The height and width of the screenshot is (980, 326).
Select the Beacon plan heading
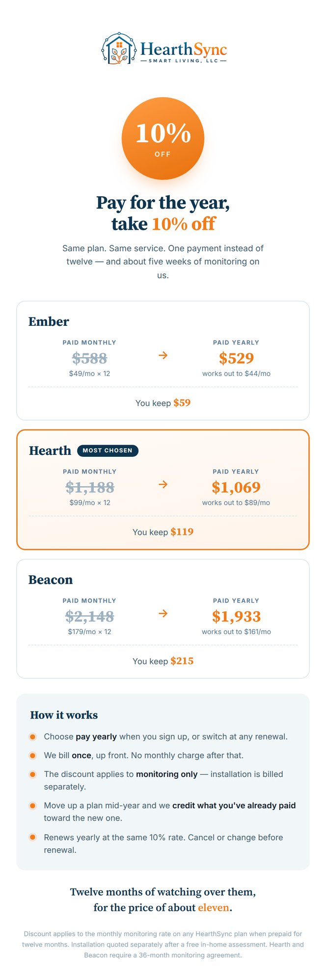(x=51, y=580)
